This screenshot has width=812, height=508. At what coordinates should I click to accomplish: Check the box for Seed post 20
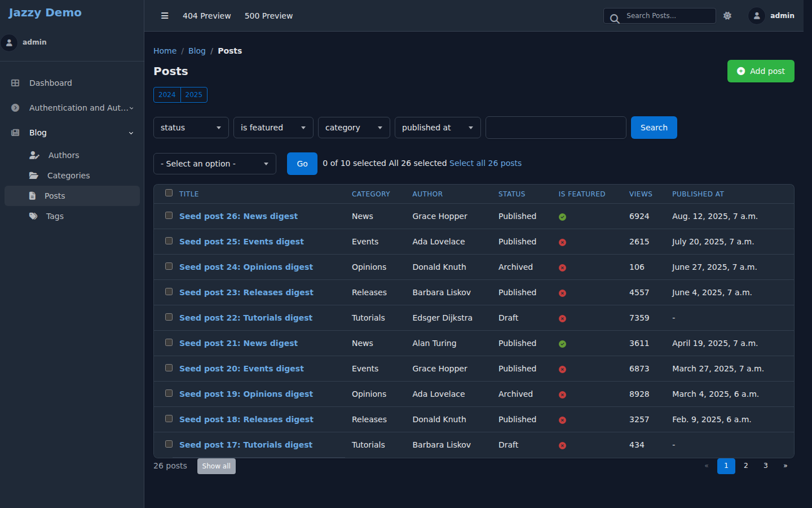click(x=169, y=368)
